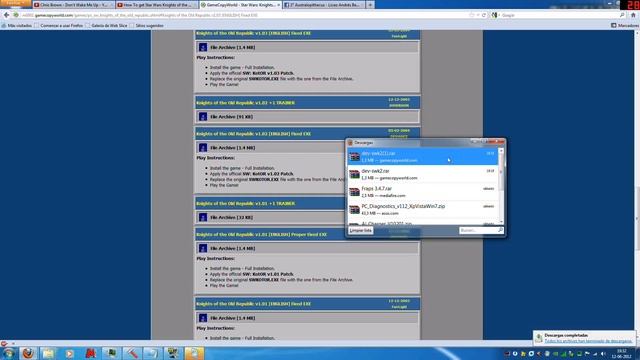
Task: Click Knights v1.01 [ENGLISH] Proper Fixed EXE heading
Action: click(262, 235)
